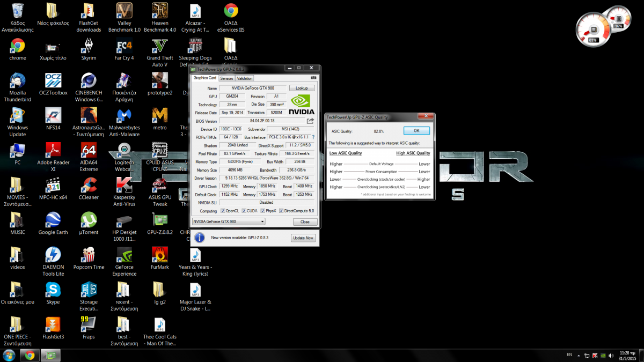
Task: Open DAEMON Tools Lite icon
Action: point(53,261)
